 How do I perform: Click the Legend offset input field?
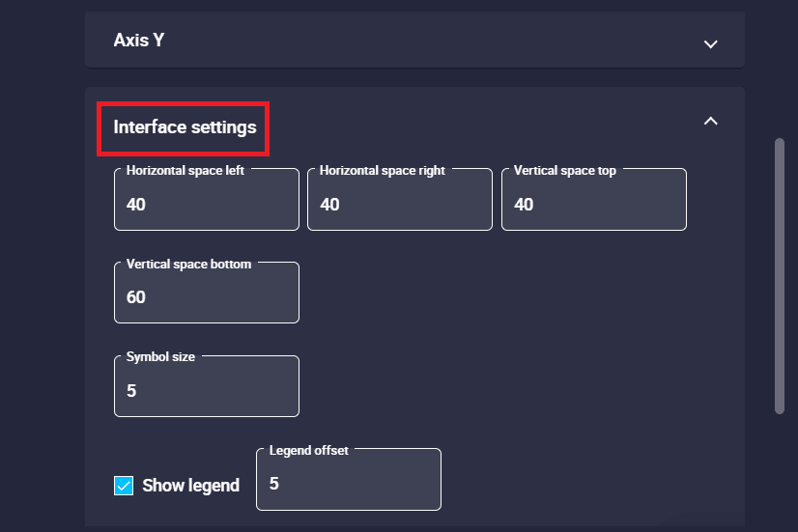tap(348, 484)
